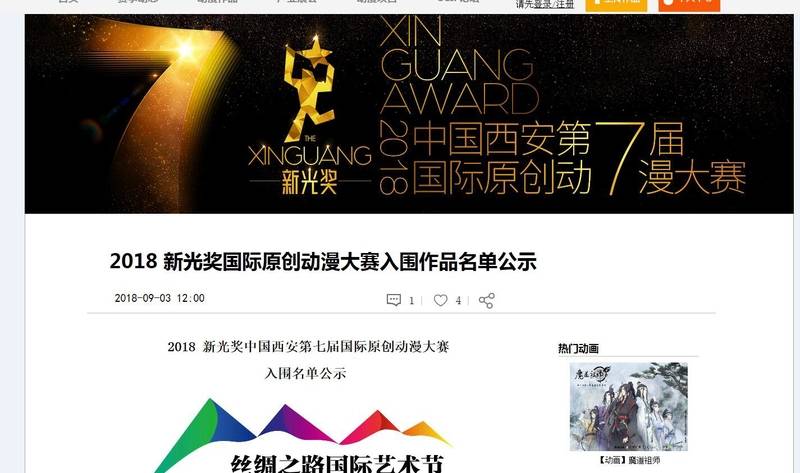Viewport: 800px width, 473px height.
Task: Open the 【动画】魔道祖师 caption link
Action: (x=629, y=460)
